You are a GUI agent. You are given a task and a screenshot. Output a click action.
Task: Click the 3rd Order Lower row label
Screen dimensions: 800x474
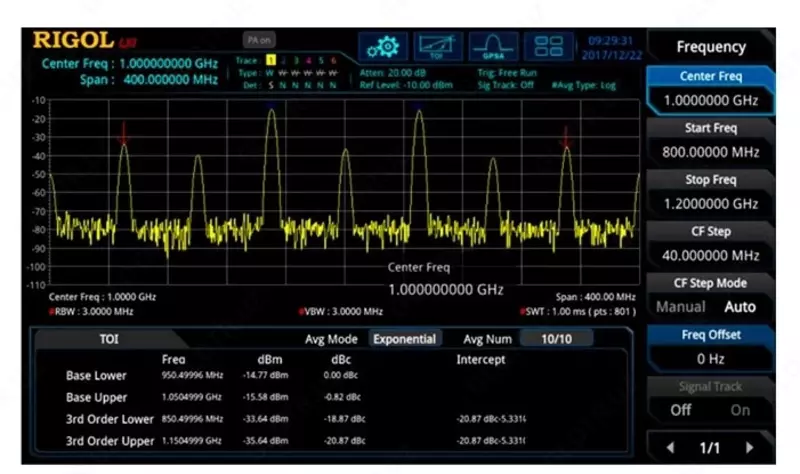pyautogui.click(x=110, y=419)
